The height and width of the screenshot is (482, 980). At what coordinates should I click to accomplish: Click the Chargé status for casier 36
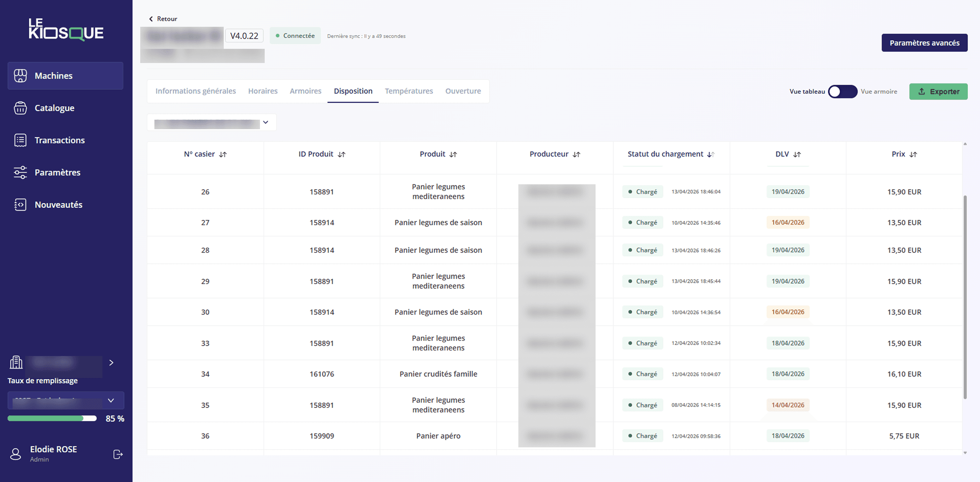[643, 436]
